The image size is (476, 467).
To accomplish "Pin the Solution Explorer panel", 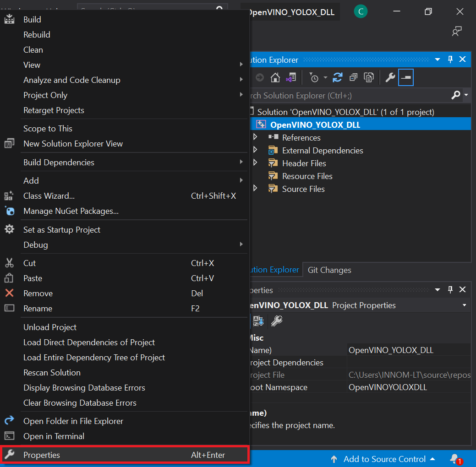I will click(450, 60).
